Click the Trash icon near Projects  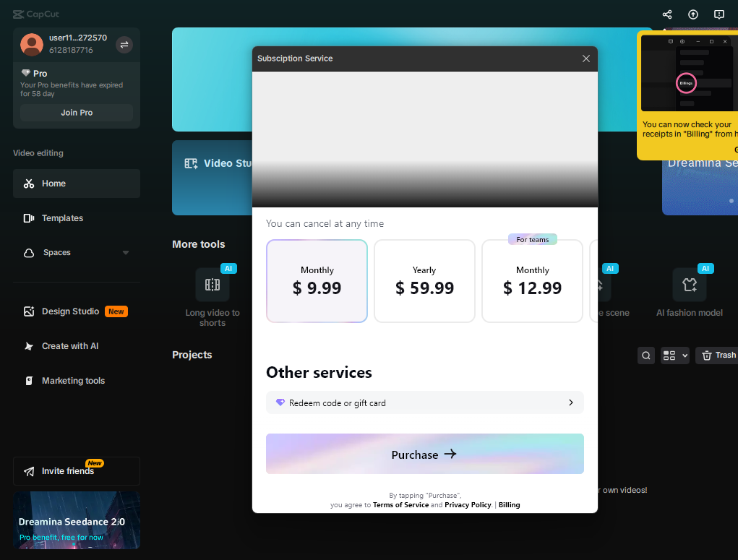tap(716, 355)
